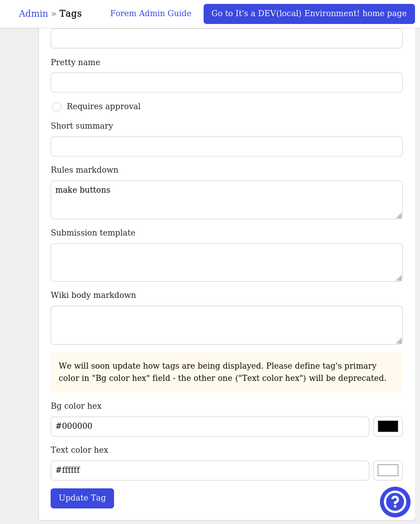Open the Forem Admin Guide link

151,13
